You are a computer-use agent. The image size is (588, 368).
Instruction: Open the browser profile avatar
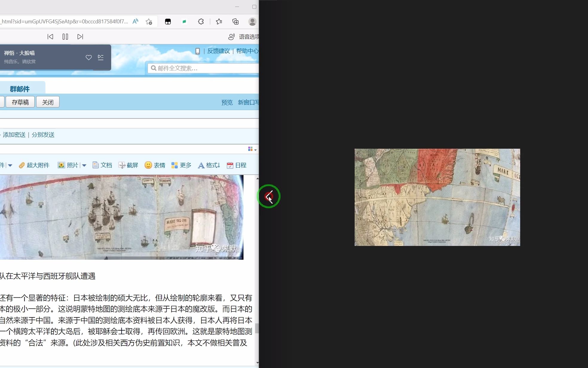tap(252, 22)
